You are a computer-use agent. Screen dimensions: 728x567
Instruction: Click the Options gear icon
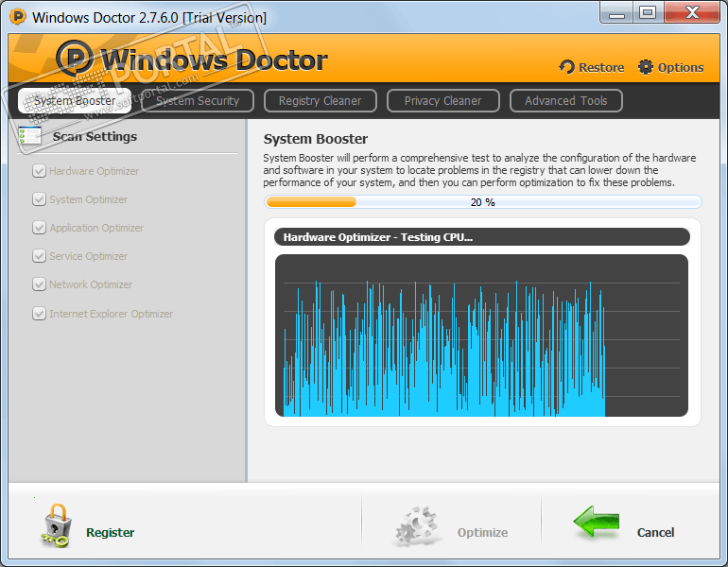click(x=646, y=67)
